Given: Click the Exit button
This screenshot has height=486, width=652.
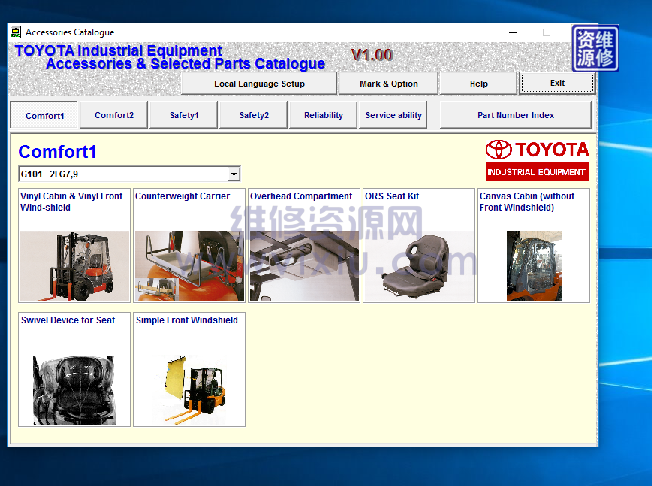Looking at the screenshot, I should point(557,83).
